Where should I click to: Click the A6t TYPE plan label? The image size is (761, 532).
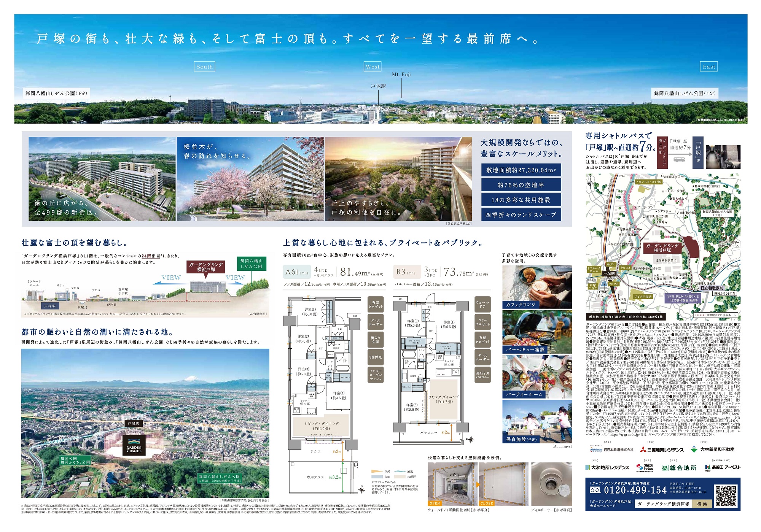(297, 272)
